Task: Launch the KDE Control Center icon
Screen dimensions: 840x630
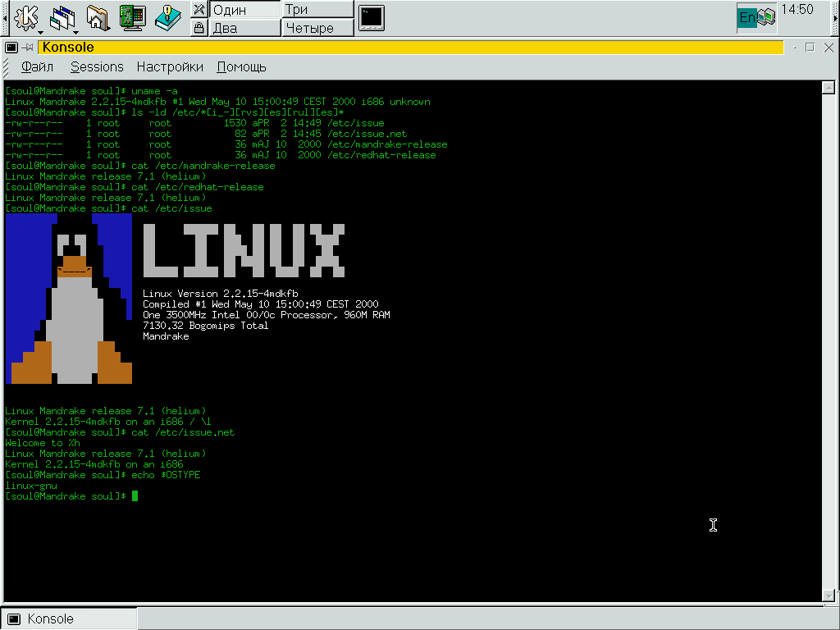Action: coord(132,18)
